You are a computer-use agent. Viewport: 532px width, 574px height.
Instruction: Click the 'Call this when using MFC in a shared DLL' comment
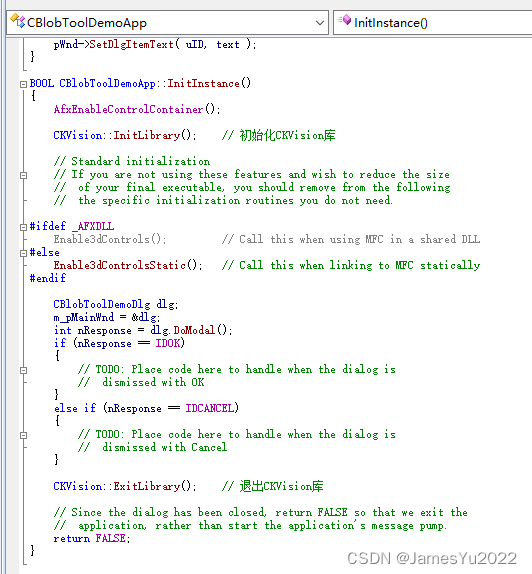click(351, 239)
